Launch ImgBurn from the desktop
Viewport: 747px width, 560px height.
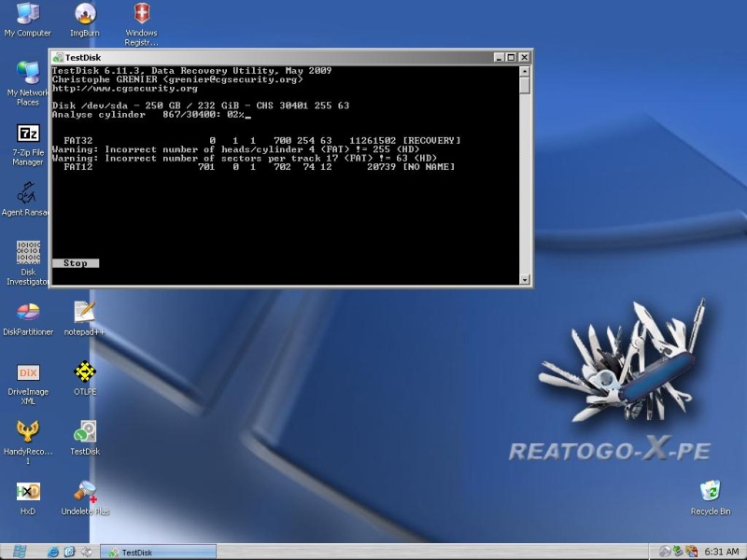85,20
